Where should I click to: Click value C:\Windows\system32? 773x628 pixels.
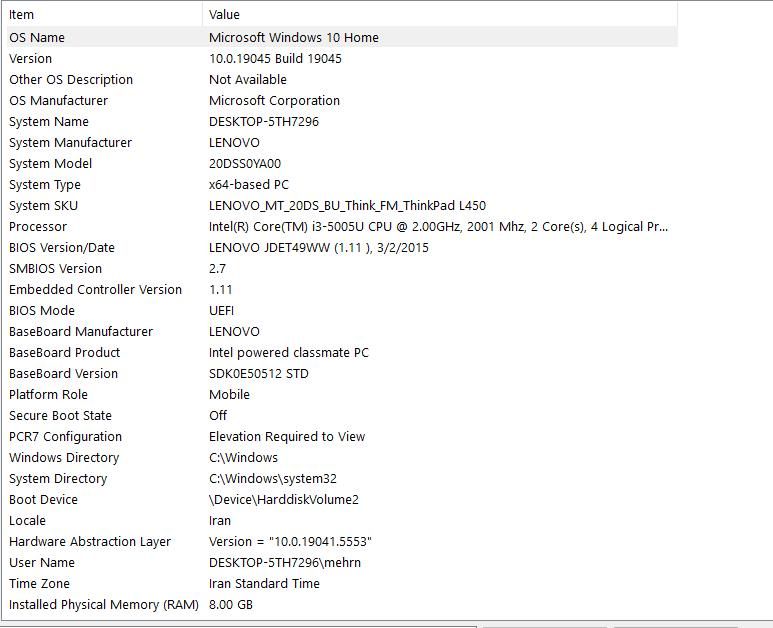(x=273, y=479)
